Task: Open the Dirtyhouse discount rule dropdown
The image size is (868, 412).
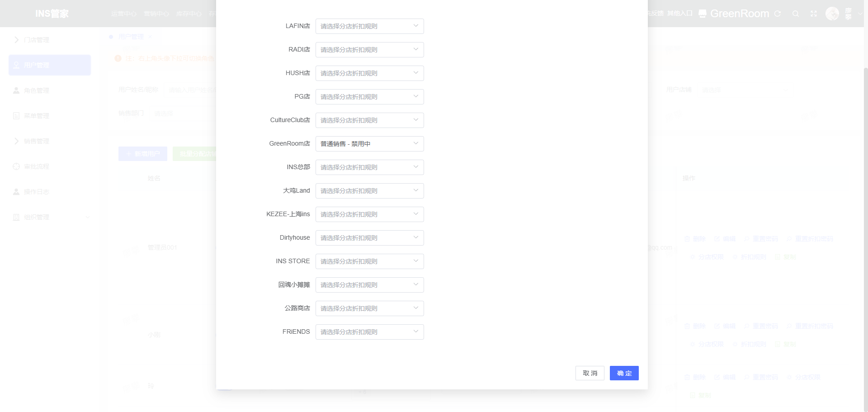Action: click(x=369, y=238)
